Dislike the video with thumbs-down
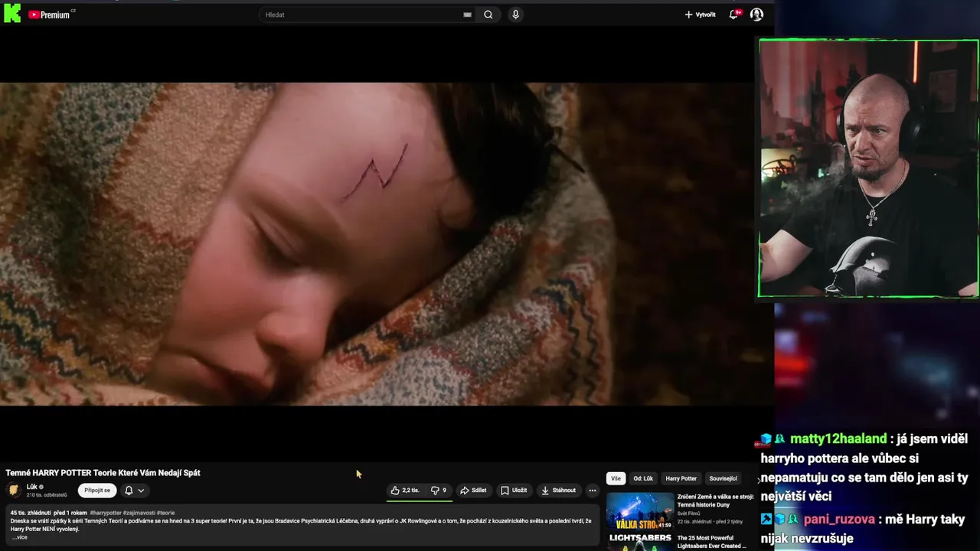 tap(439, 491)
